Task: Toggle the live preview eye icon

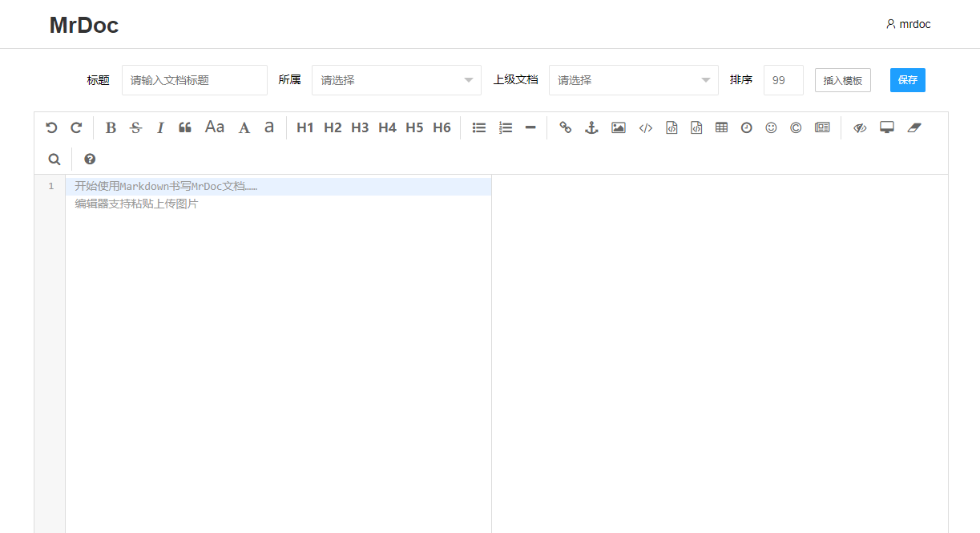Action: coord(860,127)
